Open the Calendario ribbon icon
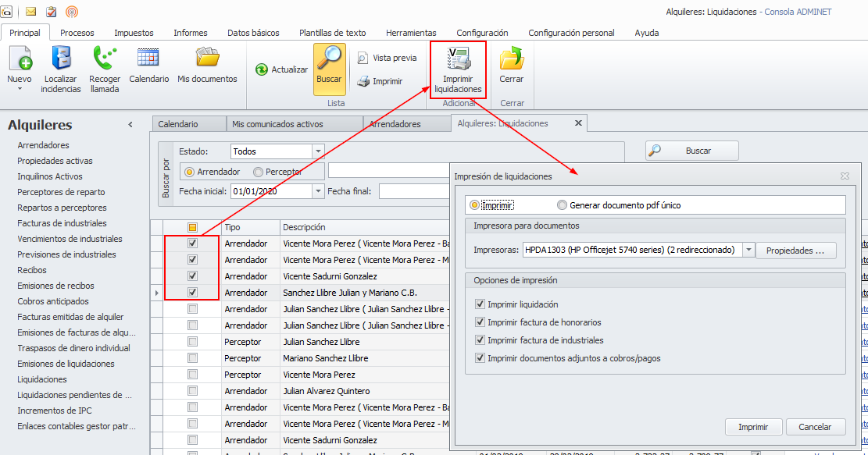 tap(148, 60)
